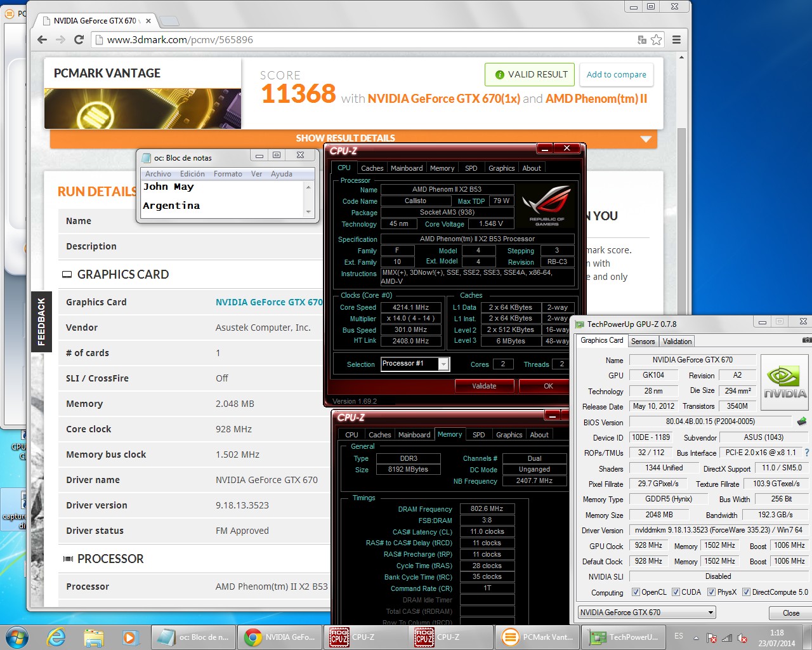
Task: Toggle the PhysX checkbox in GPU-Z
Action: click(x=711, y=592)
